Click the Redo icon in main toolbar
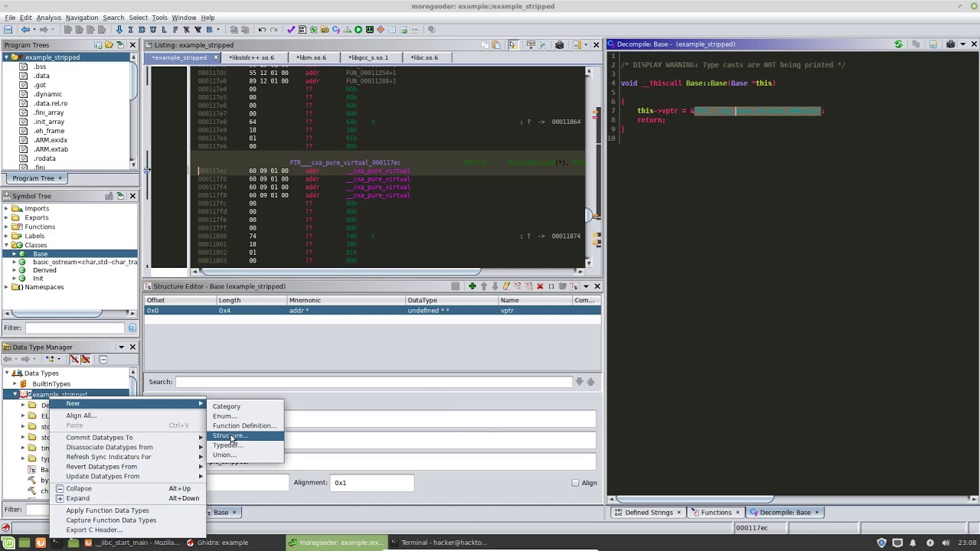This screenshot has height=551, width=980. pyautogui.click(x=273, y=30)
